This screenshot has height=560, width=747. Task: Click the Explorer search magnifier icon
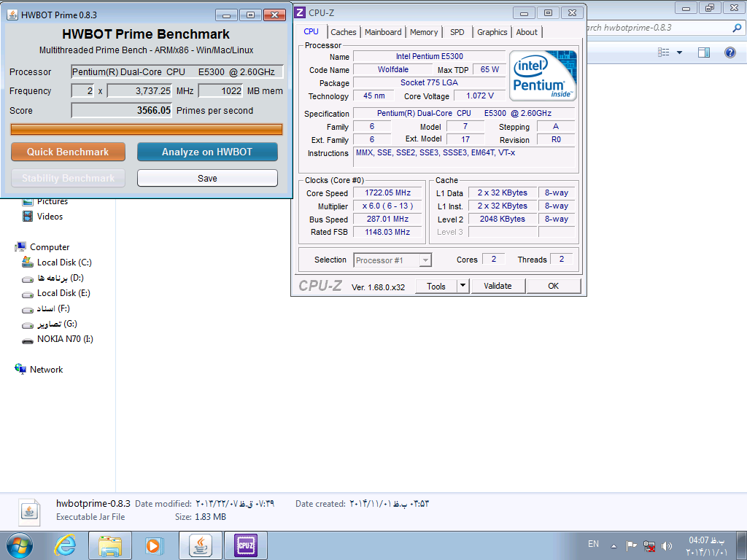pos(737,28)
